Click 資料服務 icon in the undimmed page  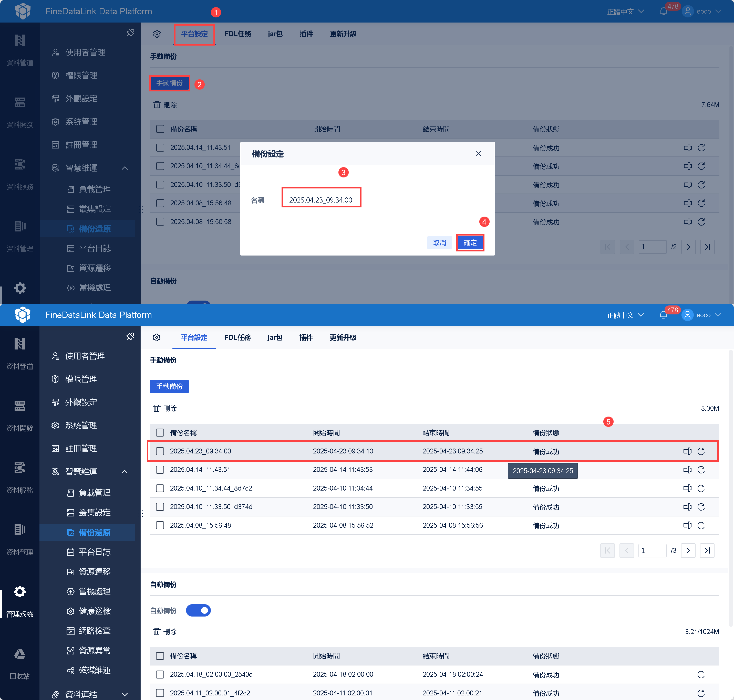(19, 468)
